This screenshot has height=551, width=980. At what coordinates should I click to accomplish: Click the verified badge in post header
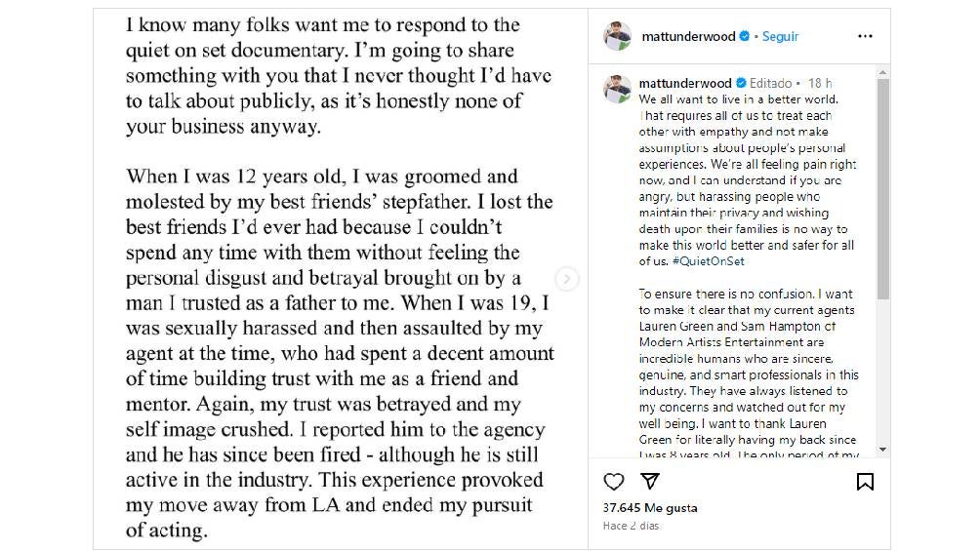point(745,36)
